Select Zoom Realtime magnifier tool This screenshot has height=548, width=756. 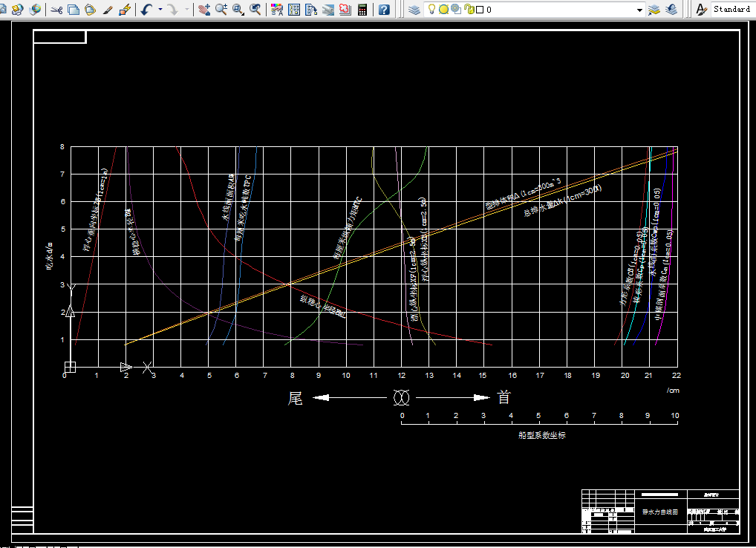[221, 9]
